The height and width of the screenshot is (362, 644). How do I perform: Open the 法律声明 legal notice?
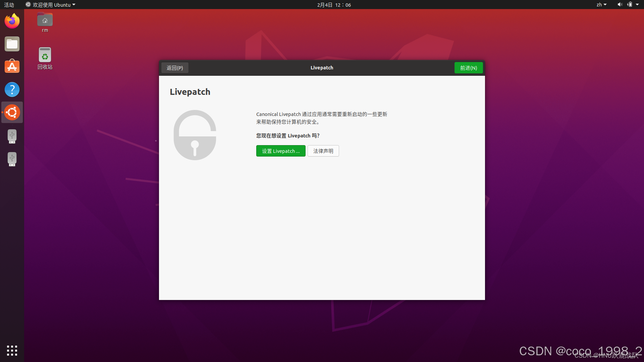[323, 151]
